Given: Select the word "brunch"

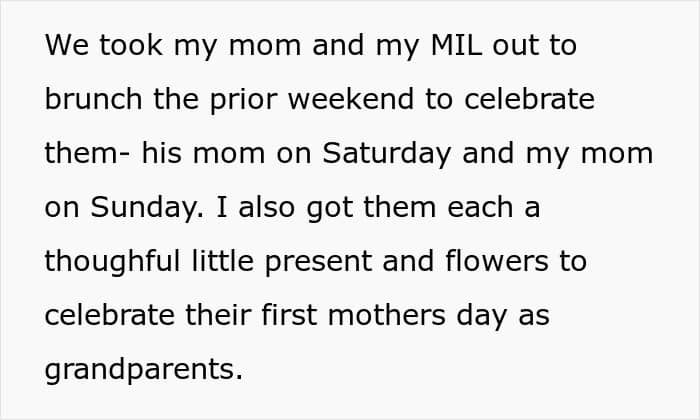Looking at the screenshot, I should (x=93, y=99).
